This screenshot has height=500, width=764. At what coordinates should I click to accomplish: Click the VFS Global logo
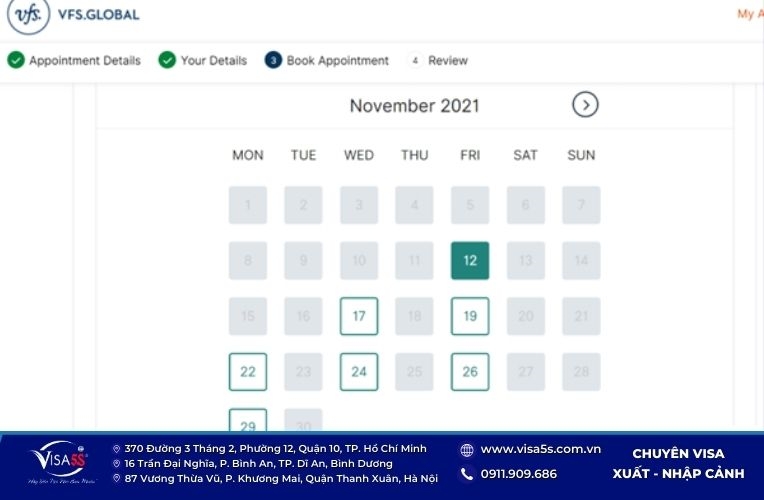[72, 16]
